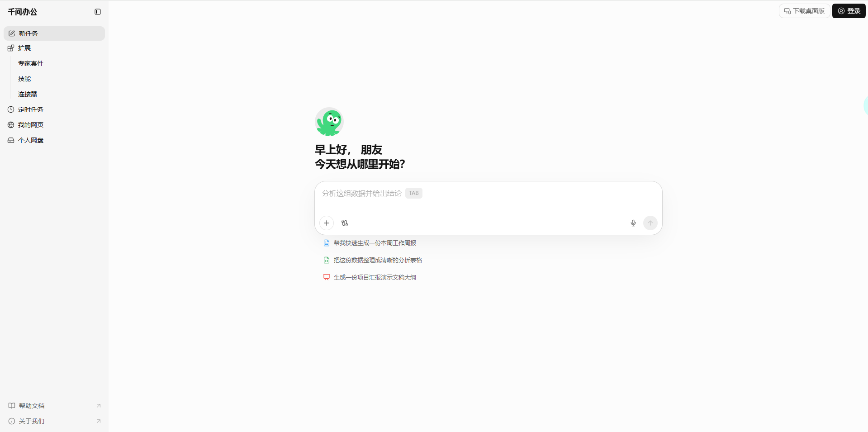This screenshot has height=432, width=868.
Task: Click the send arrow button
Action: click(650, 223)
